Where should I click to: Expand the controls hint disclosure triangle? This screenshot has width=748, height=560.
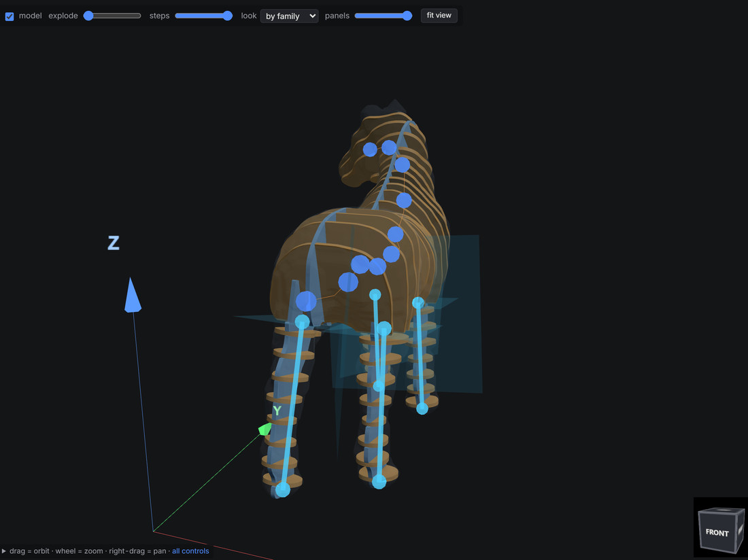(x=4, y=551)
